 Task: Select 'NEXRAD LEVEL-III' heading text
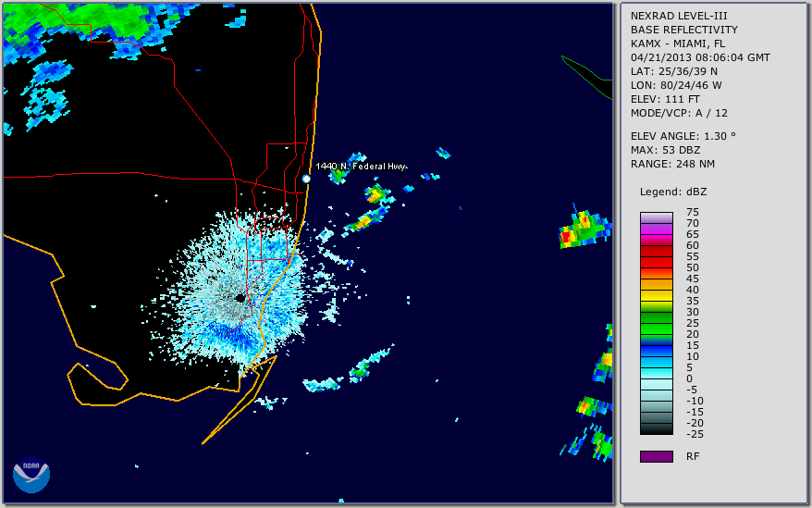(679, 16)
